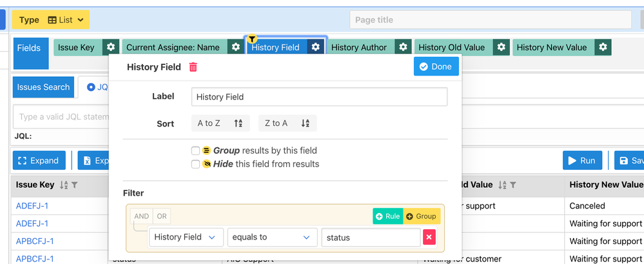The height and width of the screenshot is (264, 644).
Task: Click the filter funnel in Issue Key column header
Action: click(x=74, y=185)
